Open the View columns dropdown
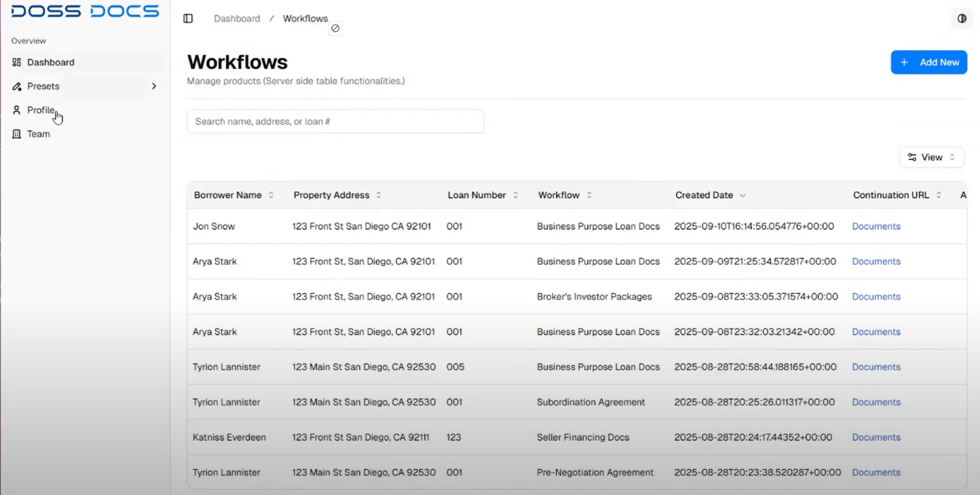Screen dimensions: 980x495 point(931,157)
